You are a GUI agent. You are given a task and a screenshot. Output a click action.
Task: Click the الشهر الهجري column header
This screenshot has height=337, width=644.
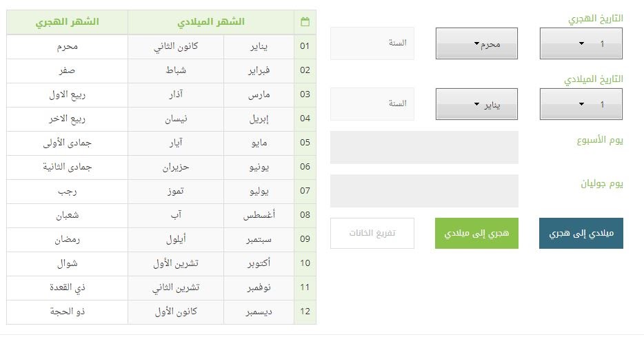click(x=68, y=22)
